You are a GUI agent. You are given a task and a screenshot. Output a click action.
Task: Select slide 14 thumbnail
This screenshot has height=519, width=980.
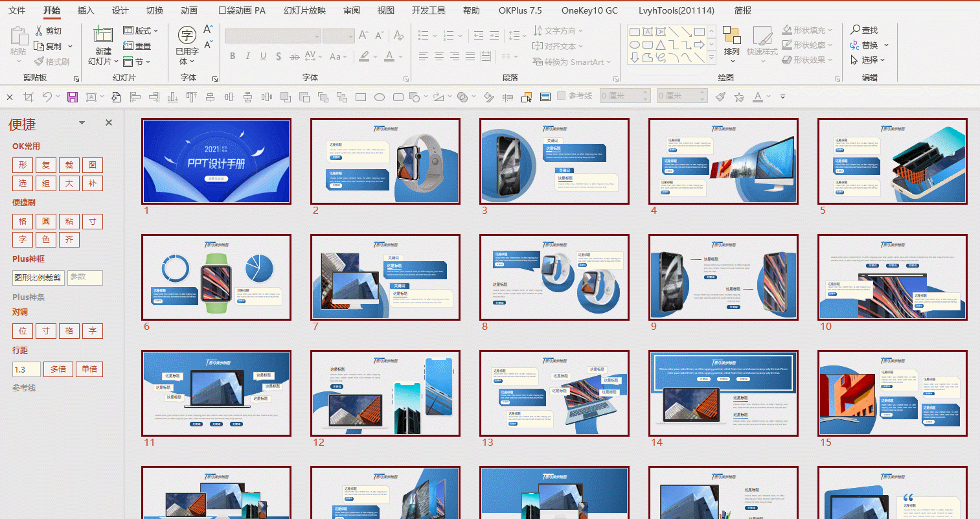tap(724, 393)
